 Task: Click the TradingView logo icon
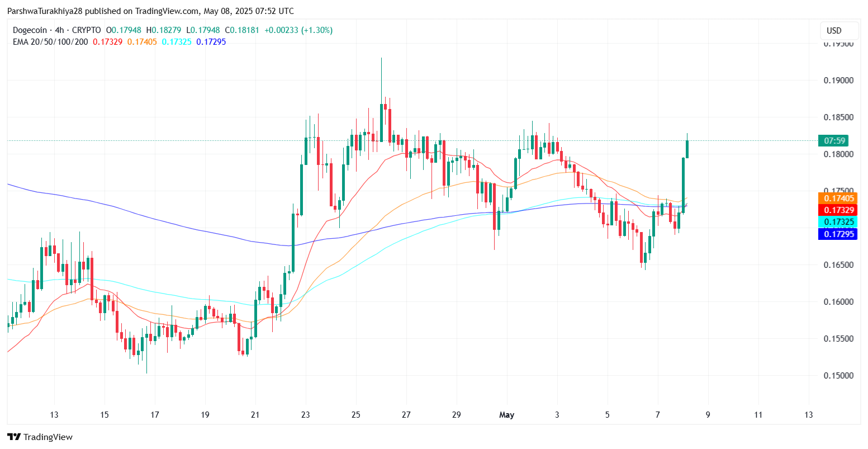coord(14,437)
